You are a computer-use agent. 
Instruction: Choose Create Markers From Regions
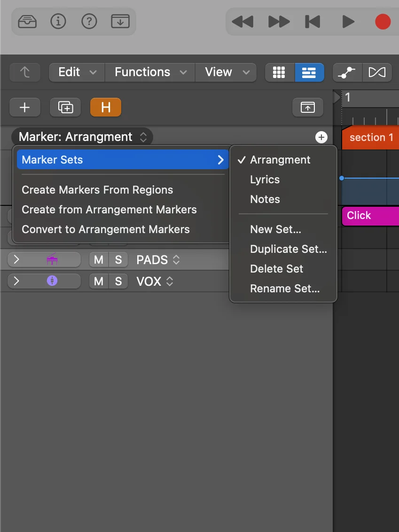[97, 190]
